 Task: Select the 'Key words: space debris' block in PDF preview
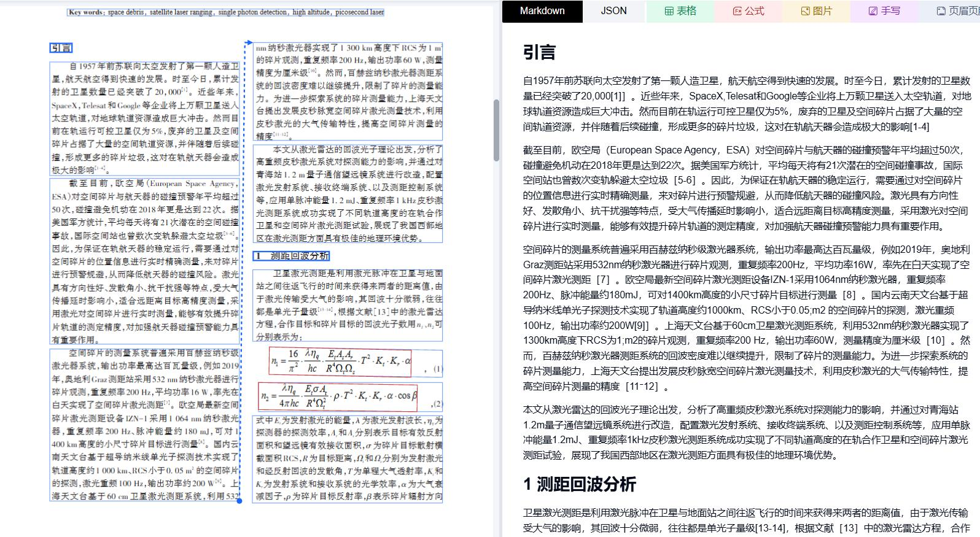[226, 12]
